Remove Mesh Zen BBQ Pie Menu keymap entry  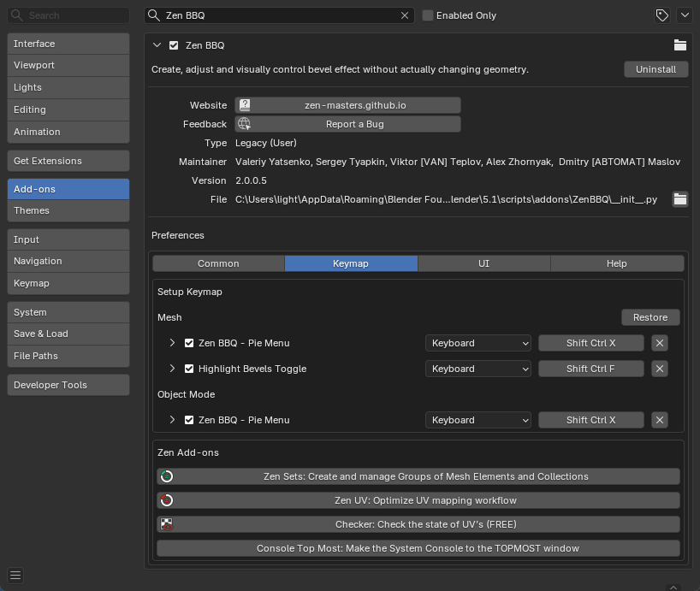click(x=660, y=343)
